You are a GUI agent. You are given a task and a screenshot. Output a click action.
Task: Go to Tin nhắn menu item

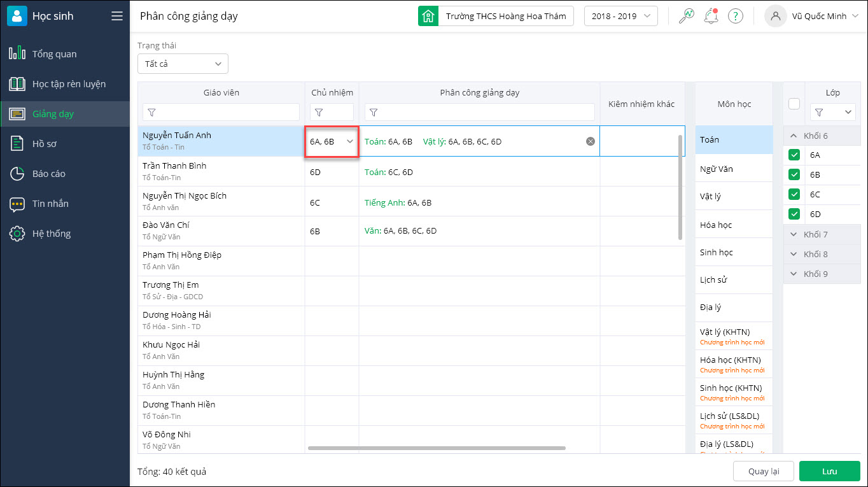(x=50, y=204)
